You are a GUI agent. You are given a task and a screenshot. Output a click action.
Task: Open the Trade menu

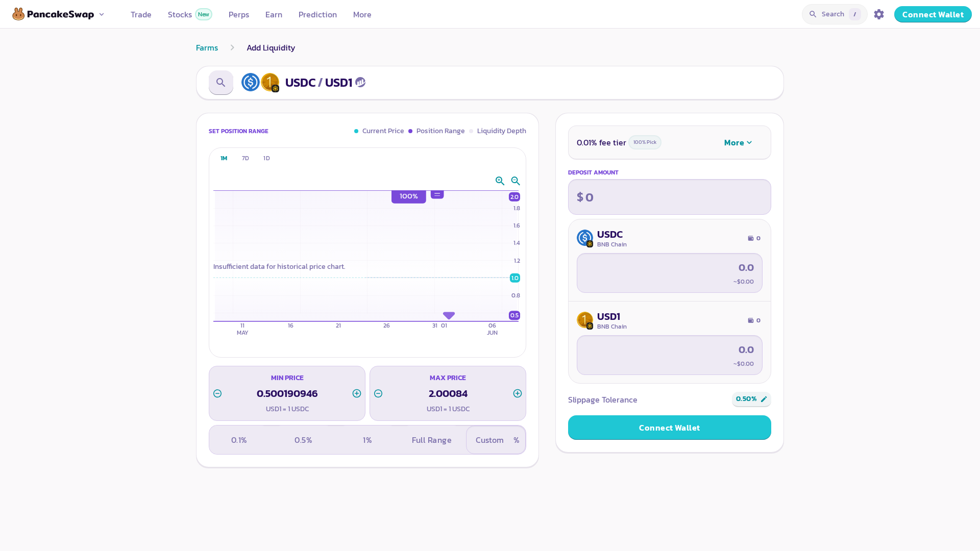(141, 14)
